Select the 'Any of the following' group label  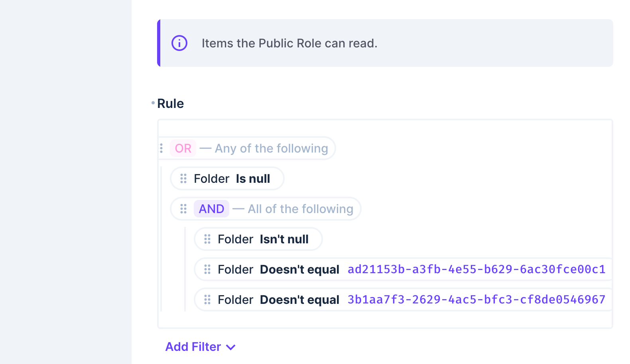[x=270, y=148]
